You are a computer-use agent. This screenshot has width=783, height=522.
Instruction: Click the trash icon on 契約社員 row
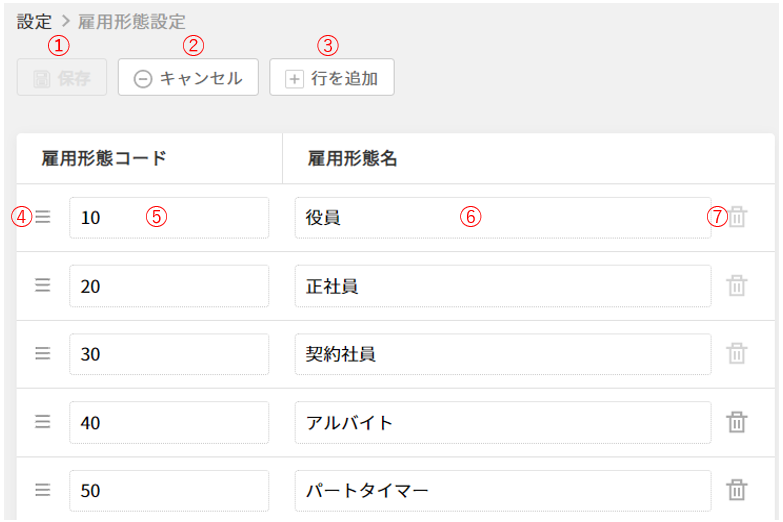737,353
